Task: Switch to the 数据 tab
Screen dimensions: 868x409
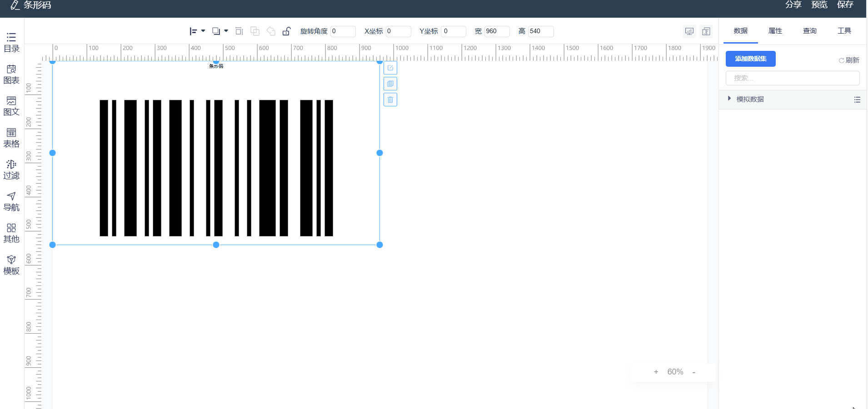Action: [x=741, y=31]
